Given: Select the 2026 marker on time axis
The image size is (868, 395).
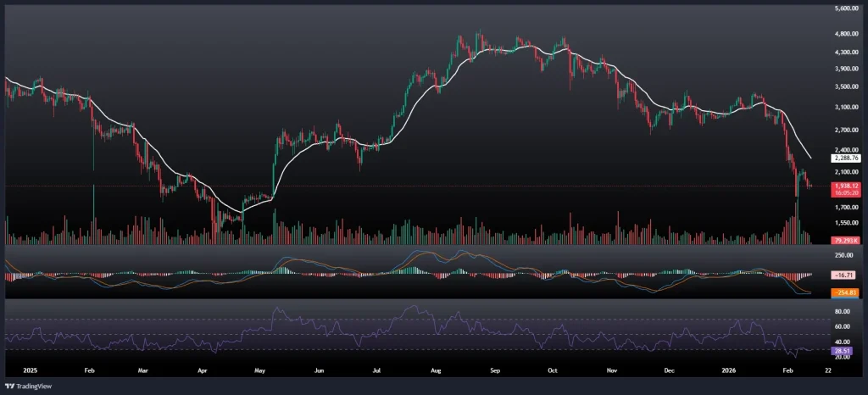Looking at the screenshot, I should pyautogui.click(x=729, y=370).
